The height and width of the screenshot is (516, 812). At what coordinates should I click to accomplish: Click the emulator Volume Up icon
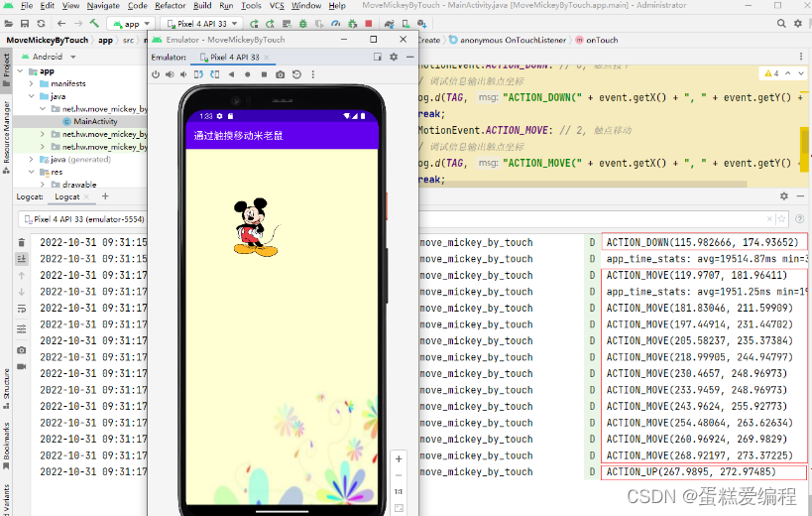(170, 74)
